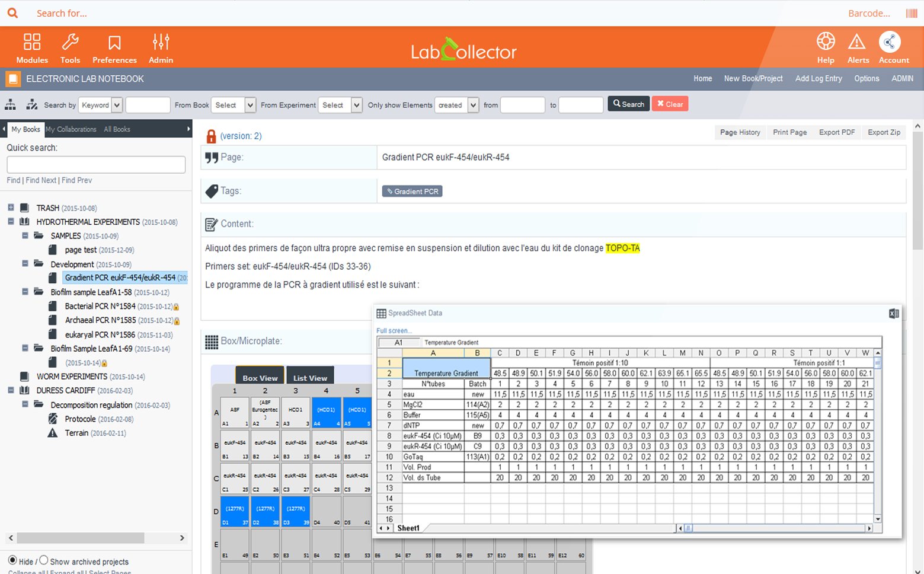Click the Page quote icon
924x574 pixels.
212,157
